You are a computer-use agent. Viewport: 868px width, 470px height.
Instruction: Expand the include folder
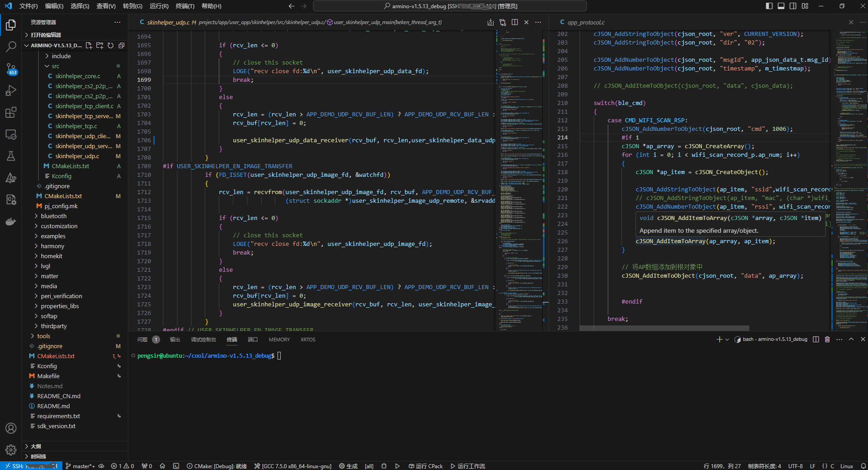(x=61, y=56)
